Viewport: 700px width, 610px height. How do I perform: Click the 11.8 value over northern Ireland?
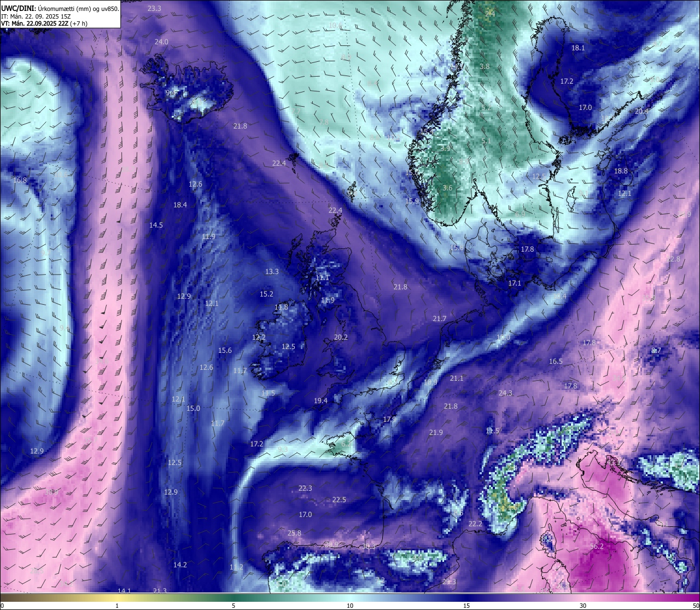click(281, 307)
